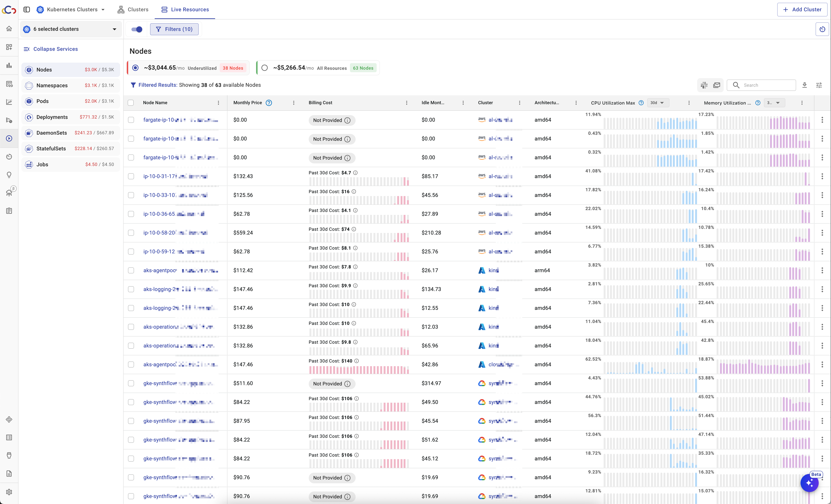Open CPU Utilization 30d period dropdown
The height and width of the screenshot is (504, 831).
tap(657, 103)
